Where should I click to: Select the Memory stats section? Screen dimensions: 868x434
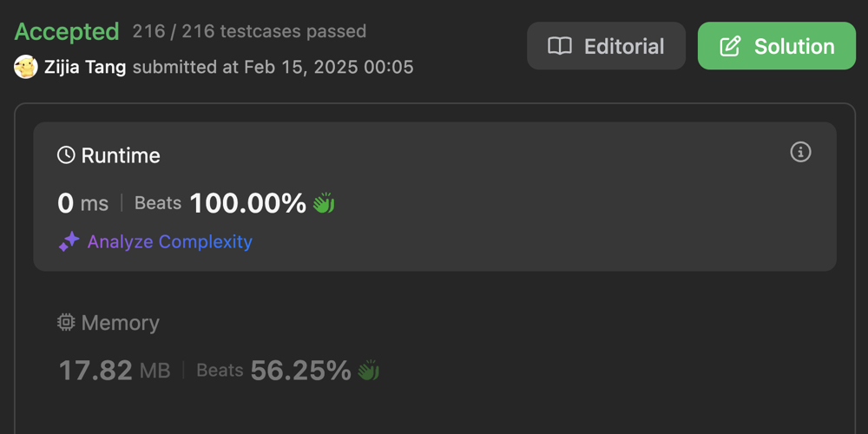pyautogui.click(x=434, y=349)
